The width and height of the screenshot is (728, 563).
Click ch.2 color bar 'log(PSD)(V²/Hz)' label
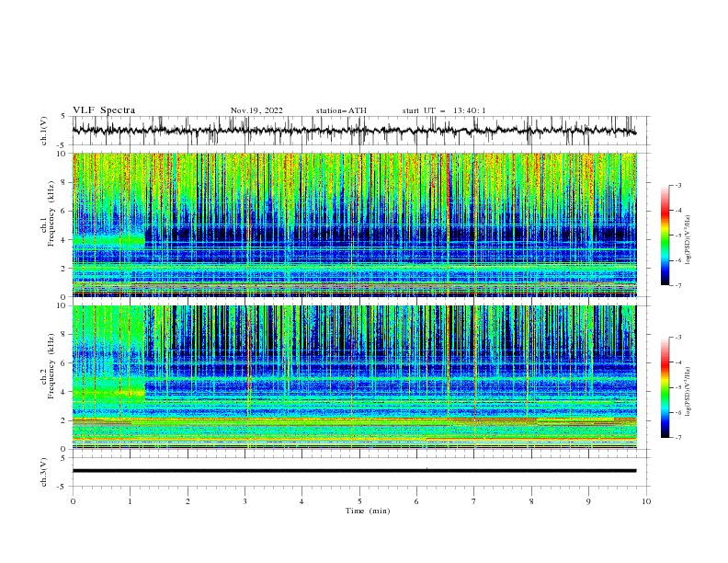[689, 392]
